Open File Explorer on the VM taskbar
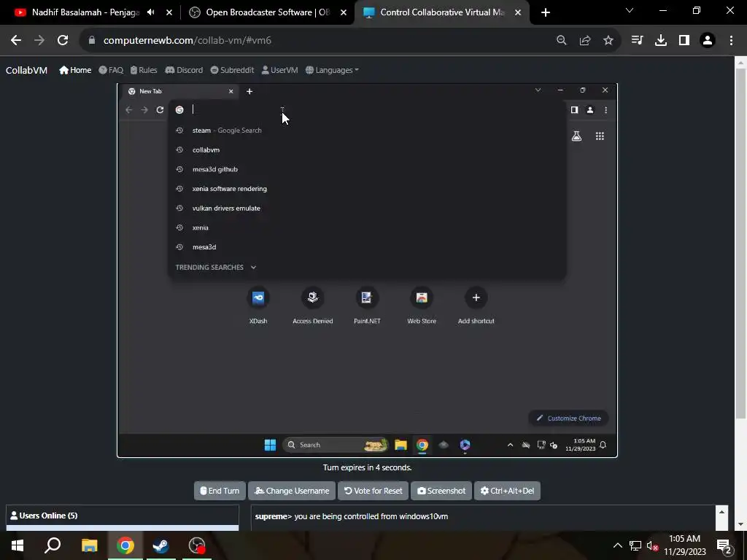This screenshot has width=747, height=560. [400, 445]
